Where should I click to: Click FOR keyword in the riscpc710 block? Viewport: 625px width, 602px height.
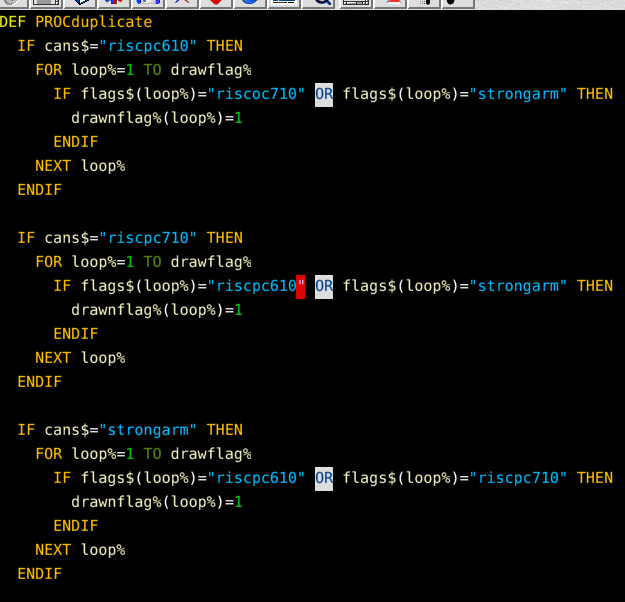tap(48, 262)
